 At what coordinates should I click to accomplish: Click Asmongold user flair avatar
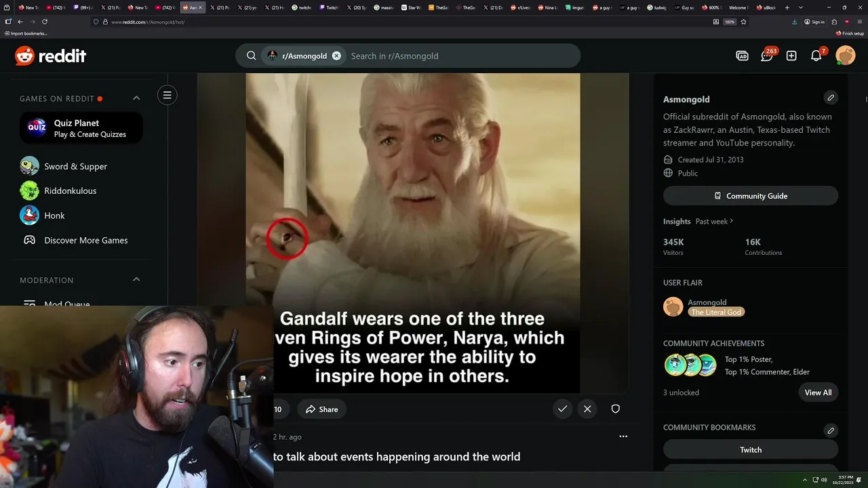point(673,306)
